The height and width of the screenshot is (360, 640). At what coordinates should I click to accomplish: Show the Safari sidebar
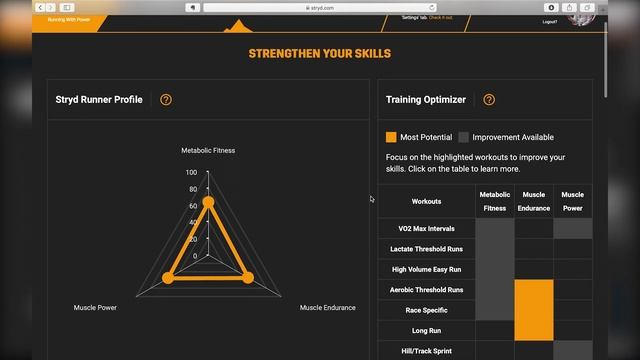[x=67, y=7]
